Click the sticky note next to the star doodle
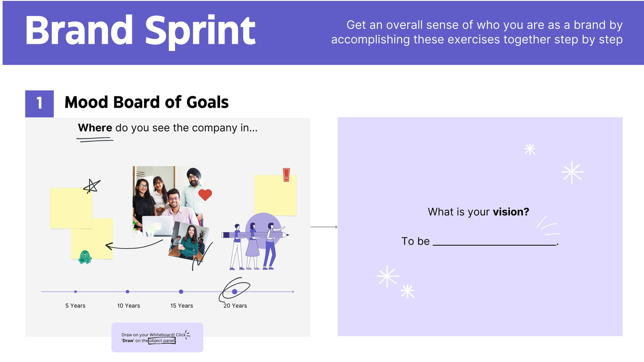The width and height of the screenshot is (644, 362). point(71,208)
